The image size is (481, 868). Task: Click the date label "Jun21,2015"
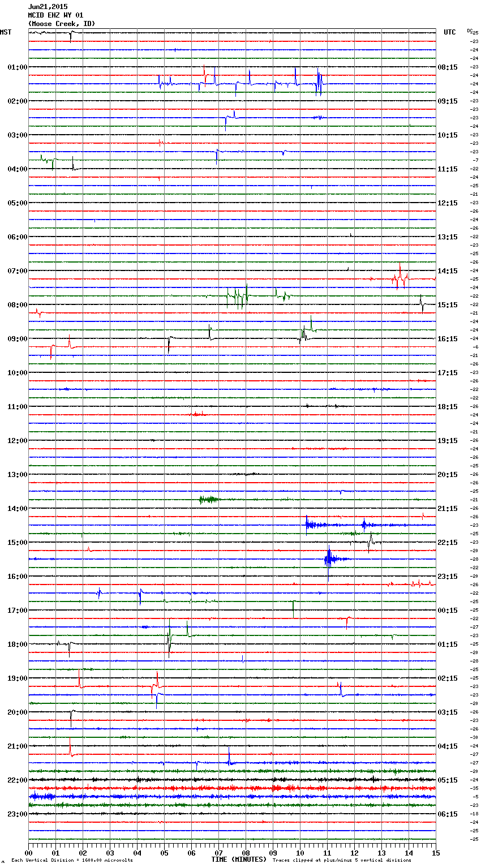tap(48, 7)
